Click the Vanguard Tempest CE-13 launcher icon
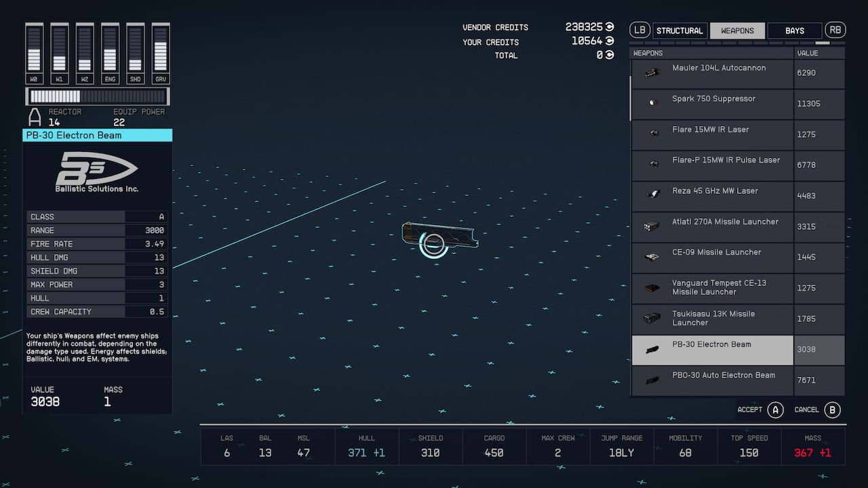The width and height of the screenshot is (868, 488). [652, 288]
